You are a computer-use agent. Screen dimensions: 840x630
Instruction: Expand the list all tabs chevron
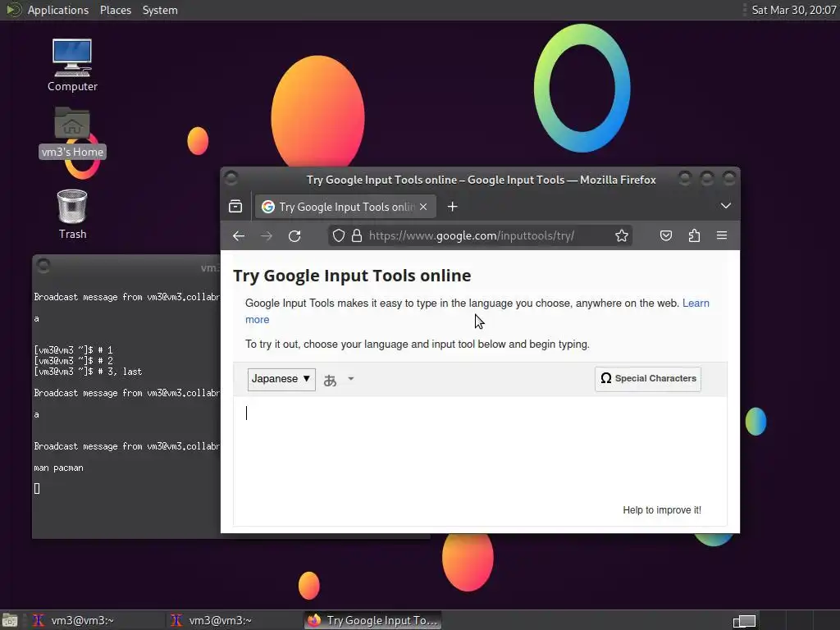click(726, 206)
